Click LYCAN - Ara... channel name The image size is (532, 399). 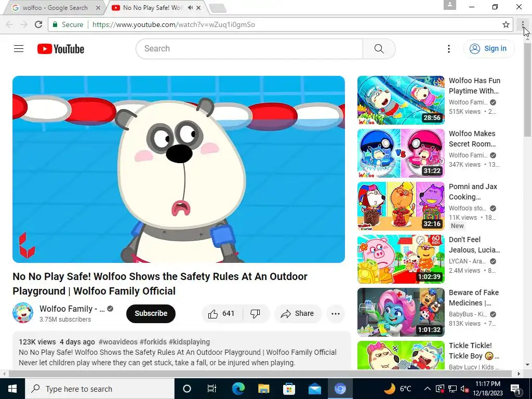point(467,261)
